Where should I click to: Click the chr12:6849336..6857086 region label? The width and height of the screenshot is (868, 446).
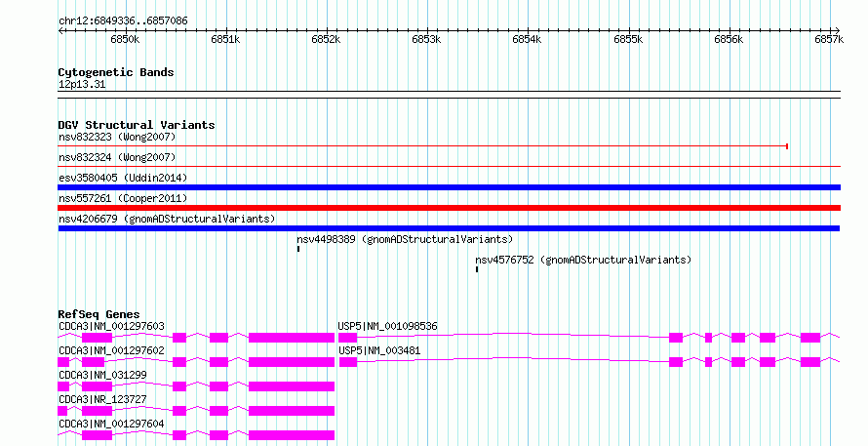click(123, 20)
